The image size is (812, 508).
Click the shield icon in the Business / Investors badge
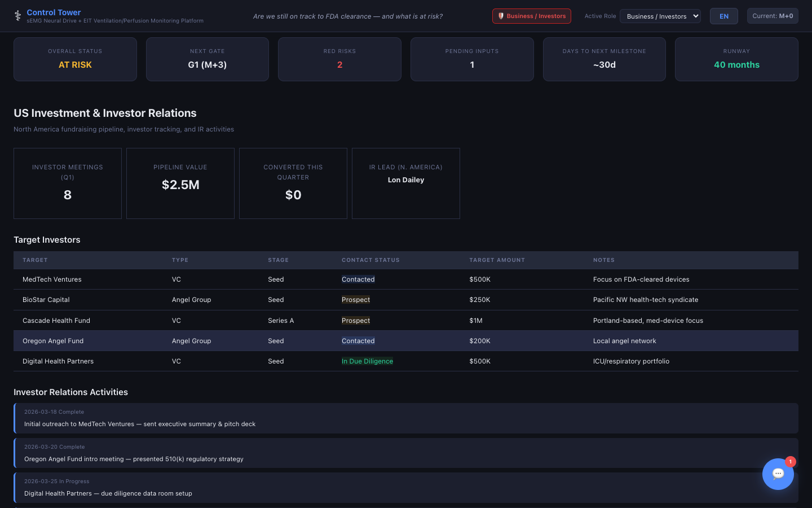pyautogui.click(x=501, y=16)
